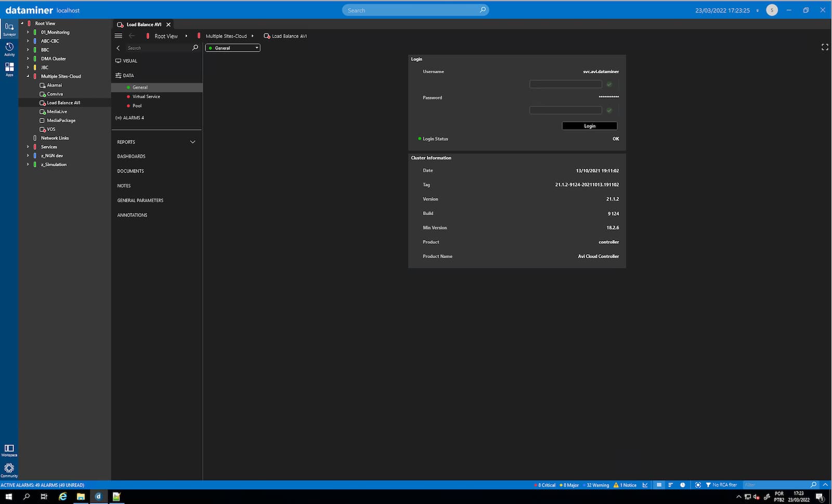Select Akamai element in tree
Viewport: 832px width, 504px height.
click(54, 85)
